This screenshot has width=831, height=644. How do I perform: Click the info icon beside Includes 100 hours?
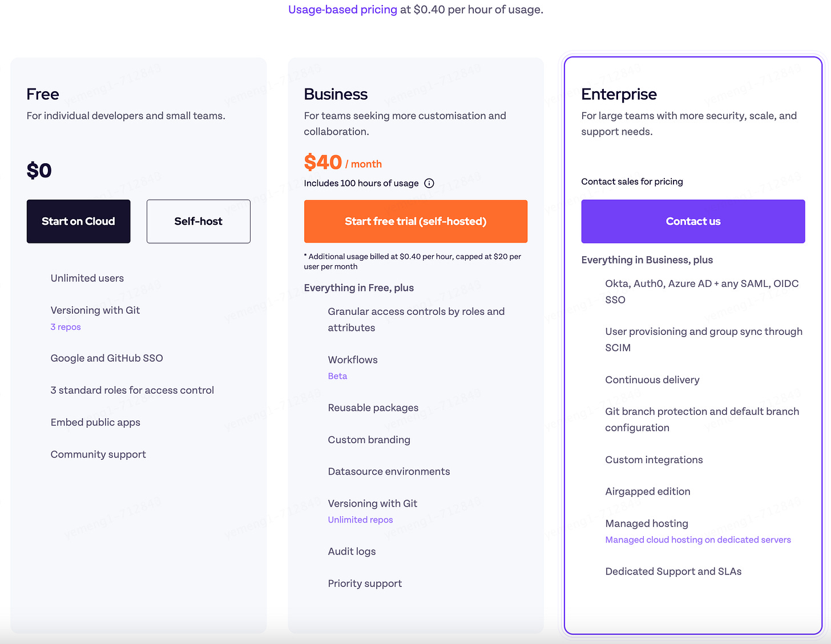pos(429,183)
